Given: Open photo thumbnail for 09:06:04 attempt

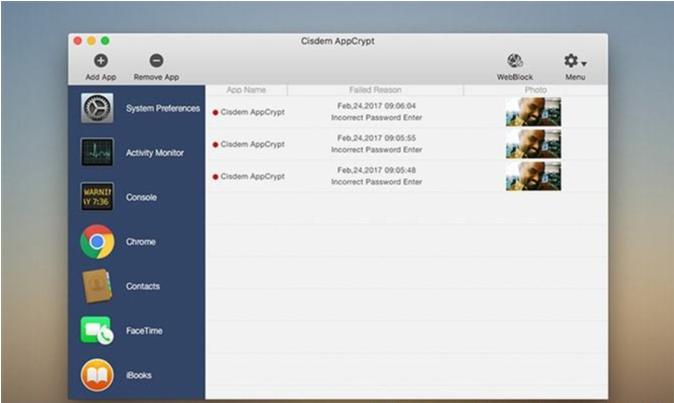Looking at the screenshot, I should (533, 111).
